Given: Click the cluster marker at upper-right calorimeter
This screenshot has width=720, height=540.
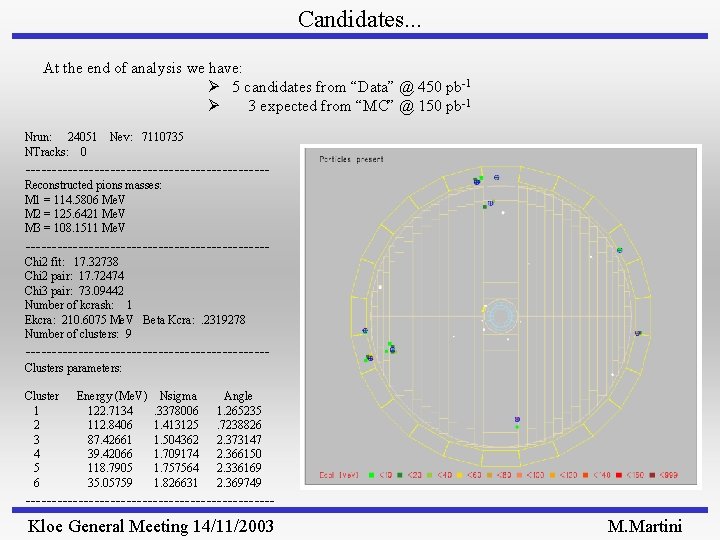Looking at the screenshot, I should 619,250.
